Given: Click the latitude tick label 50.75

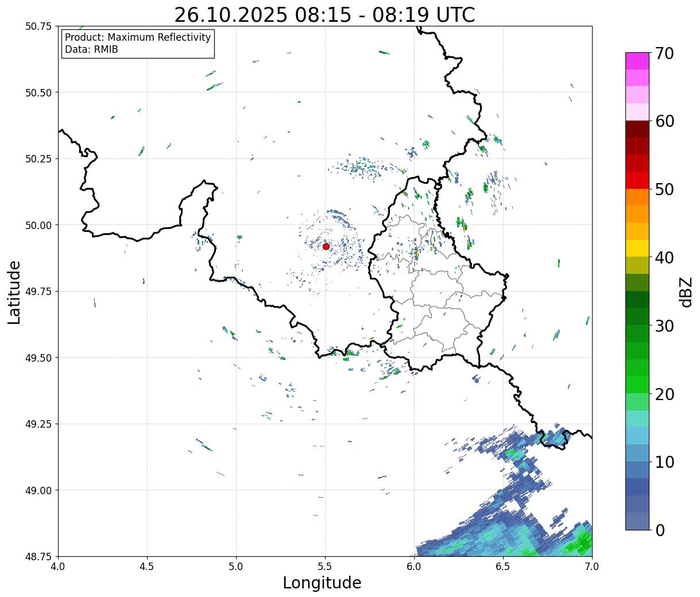Looking at the screenshot, I should 38,26.
